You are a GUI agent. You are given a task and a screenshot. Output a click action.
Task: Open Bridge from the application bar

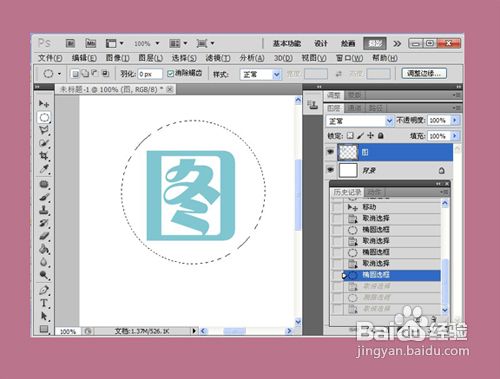tap(70, 43)
